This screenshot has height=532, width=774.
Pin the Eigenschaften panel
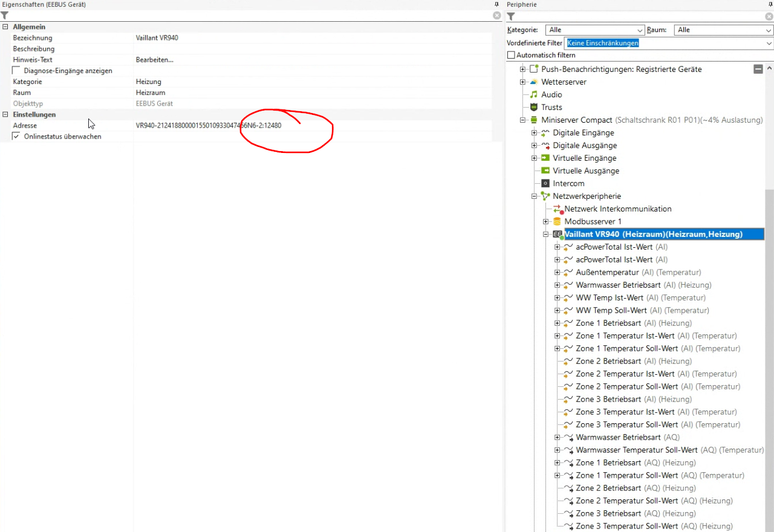497,4
